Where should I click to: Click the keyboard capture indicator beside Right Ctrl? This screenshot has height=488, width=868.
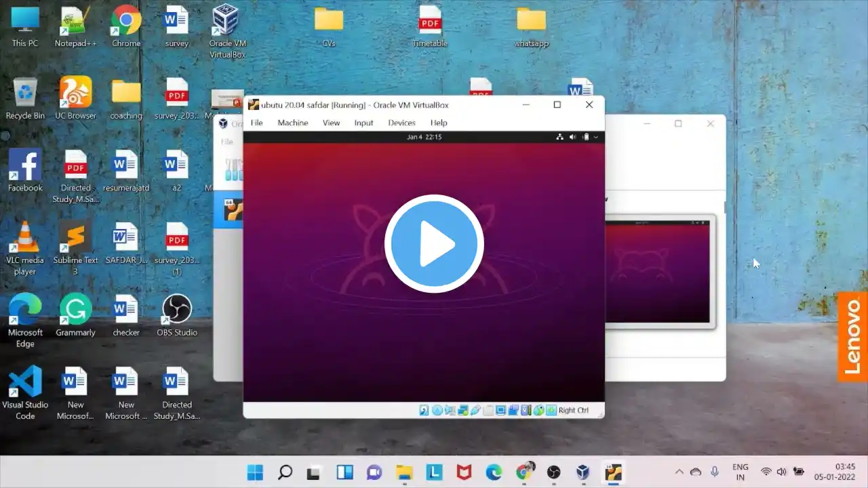[551, 410]
